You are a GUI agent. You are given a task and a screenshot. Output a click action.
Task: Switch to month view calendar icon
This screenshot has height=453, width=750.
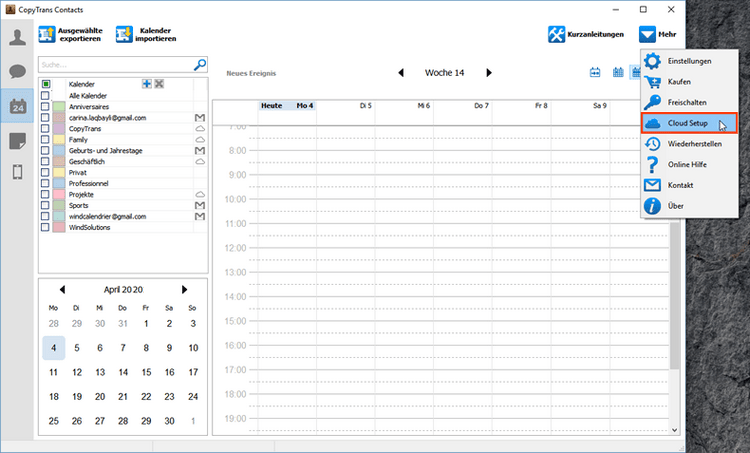pos(618,73)
